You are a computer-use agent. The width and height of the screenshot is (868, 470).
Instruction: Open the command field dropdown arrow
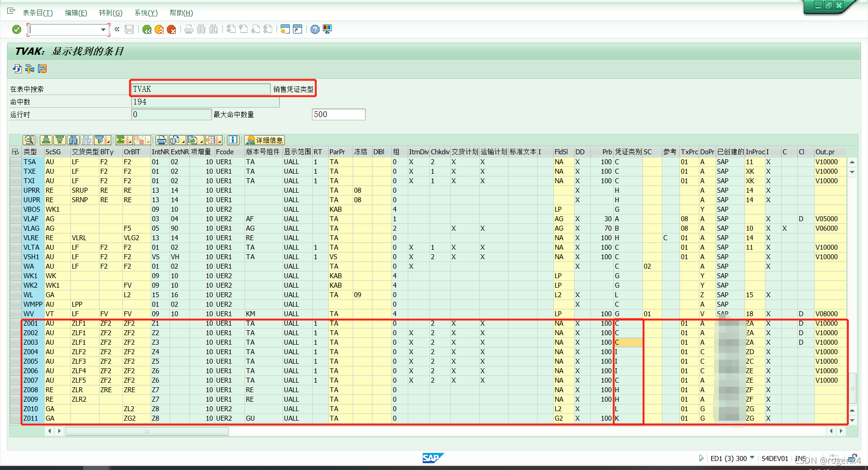point(104,30)
